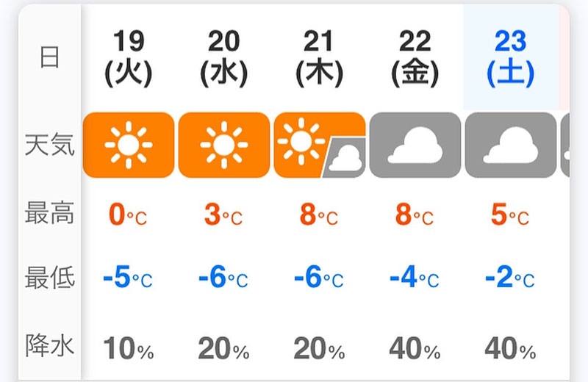Click the 最高 row label
The height and width of the screenshot is (382, 588).
point(49,215)
